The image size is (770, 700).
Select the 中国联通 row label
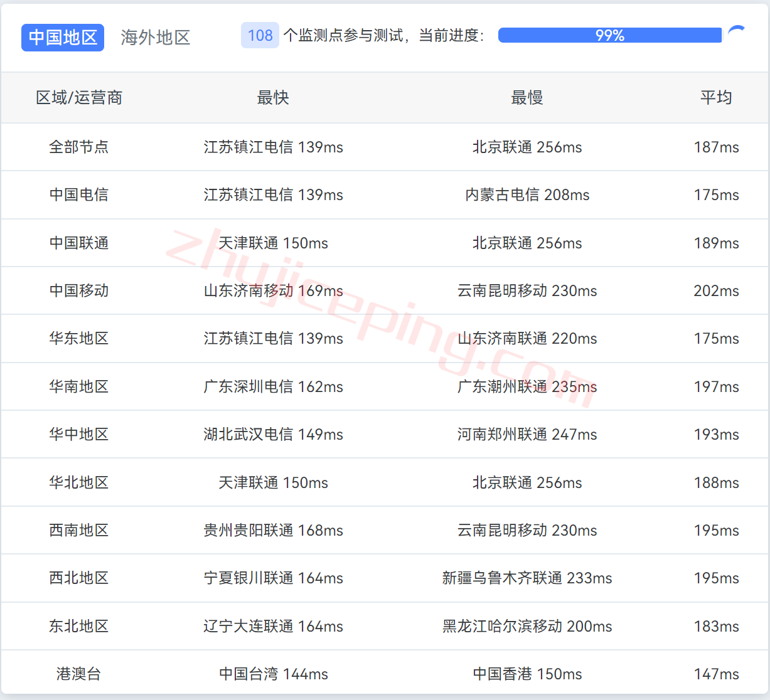[x=79, y=243]
